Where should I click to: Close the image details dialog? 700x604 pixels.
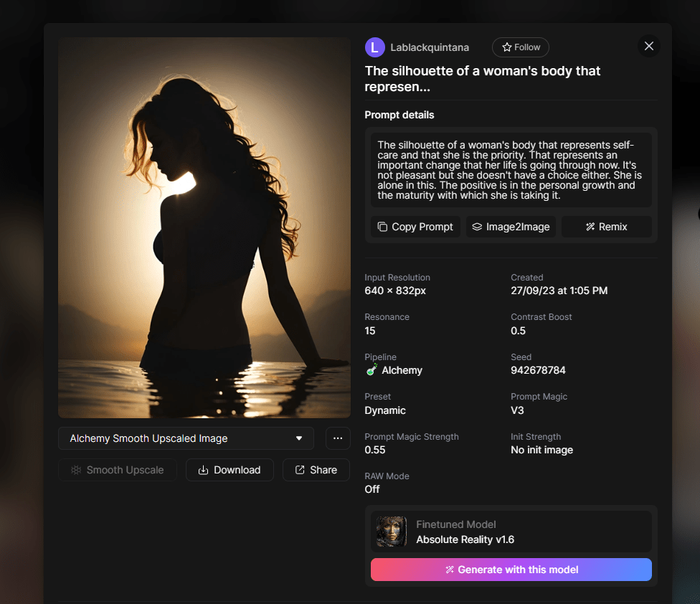[648, 47]
